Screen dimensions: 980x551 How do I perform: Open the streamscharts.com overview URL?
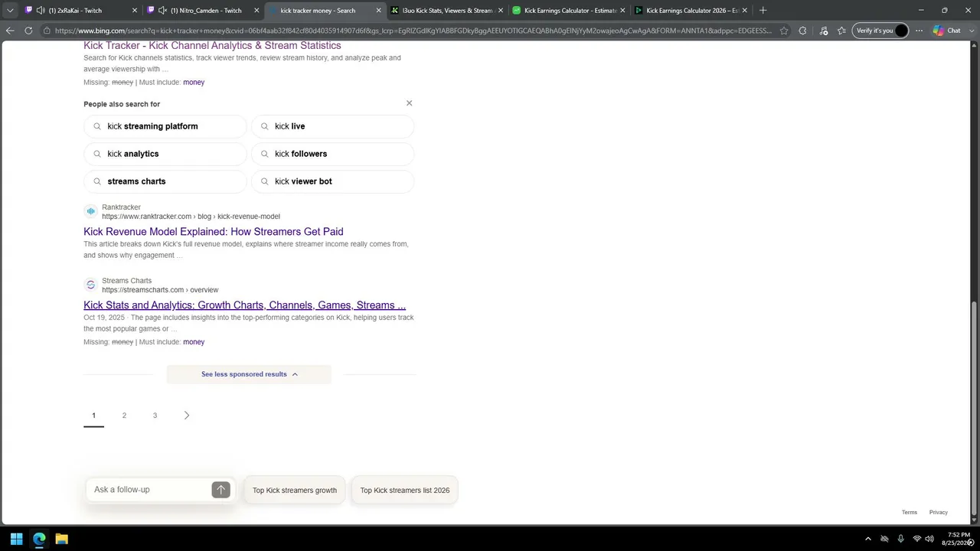[x=160, y=290]
